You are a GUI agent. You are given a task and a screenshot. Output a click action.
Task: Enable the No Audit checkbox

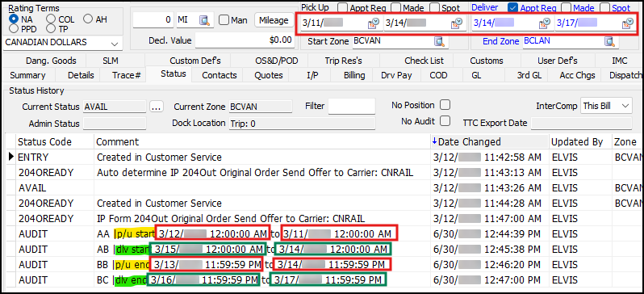(x=445, y=121)
